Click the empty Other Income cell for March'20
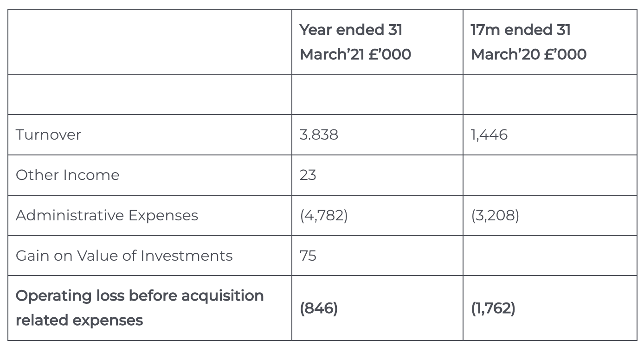Image resolution: width=644 pixels, height=347 pixels. tap(550, 175)
